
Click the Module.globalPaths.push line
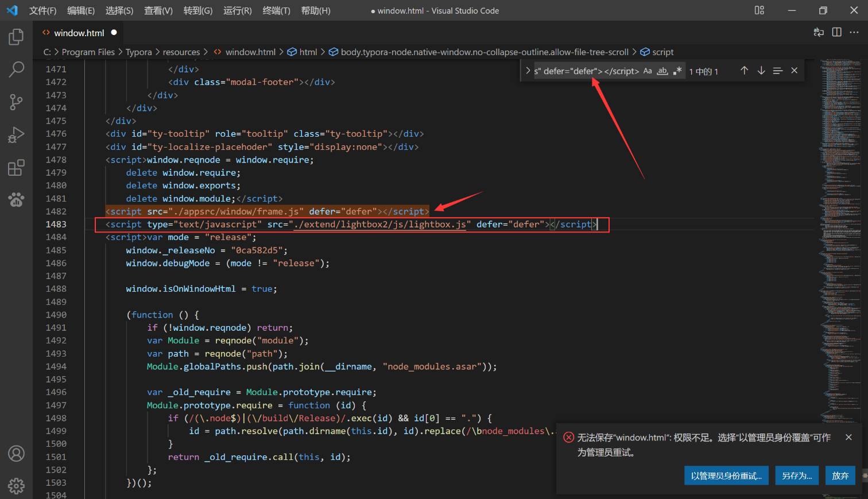click(321, 366)
